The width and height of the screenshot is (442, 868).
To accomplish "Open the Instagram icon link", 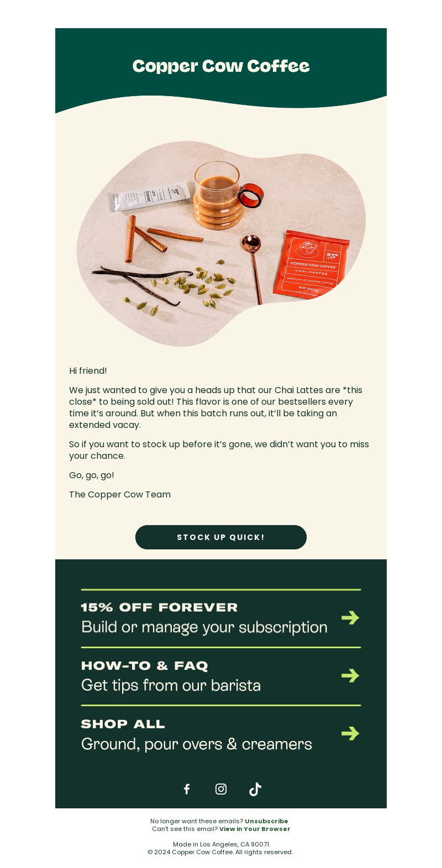I will 221,789.
